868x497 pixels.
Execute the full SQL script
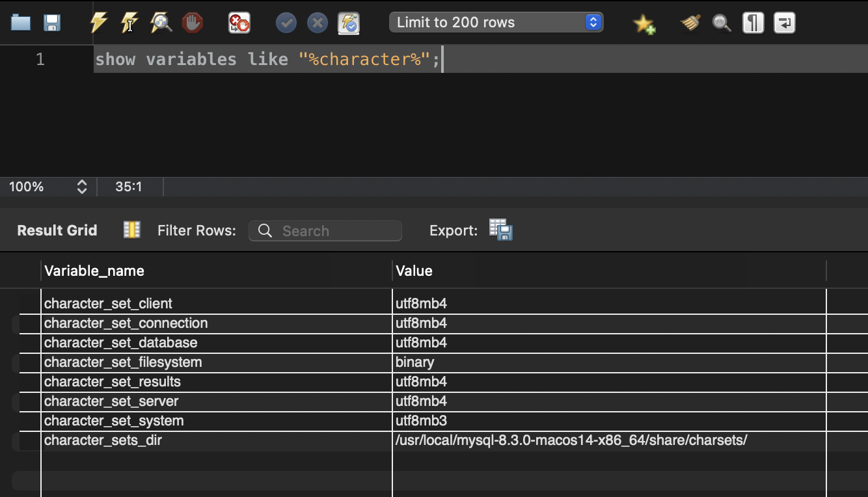pos(98,22)
